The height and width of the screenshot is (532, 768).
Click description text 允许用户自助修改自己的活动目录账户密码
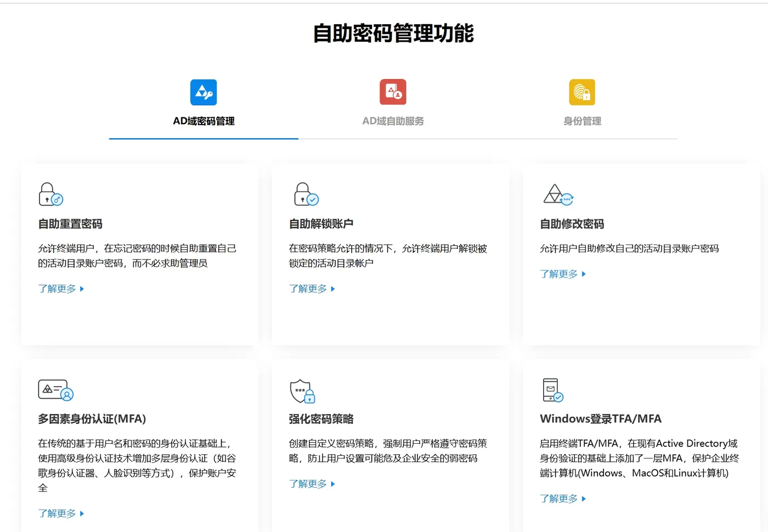click(629, 248)
